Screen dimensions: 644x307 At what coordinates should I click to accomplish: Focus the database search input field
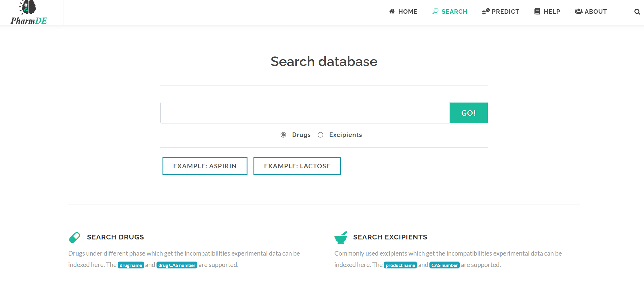[x=305, y=113]
